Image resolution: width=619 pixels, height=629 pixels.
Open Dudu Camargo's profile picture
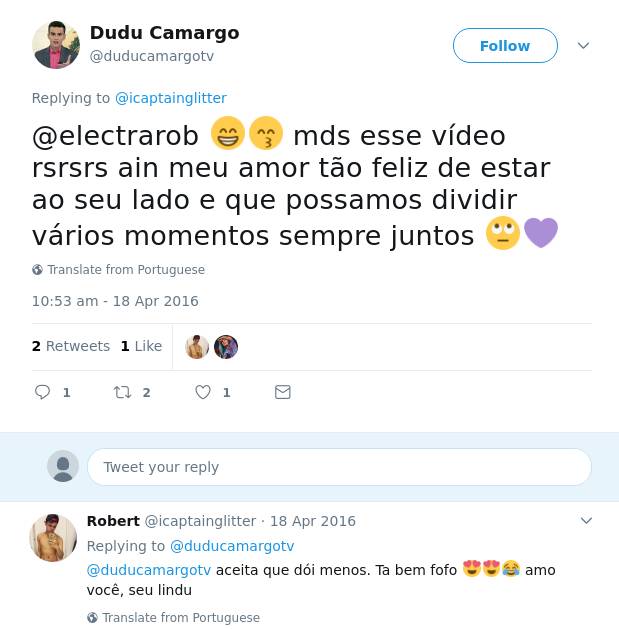[x=56, y=45]
